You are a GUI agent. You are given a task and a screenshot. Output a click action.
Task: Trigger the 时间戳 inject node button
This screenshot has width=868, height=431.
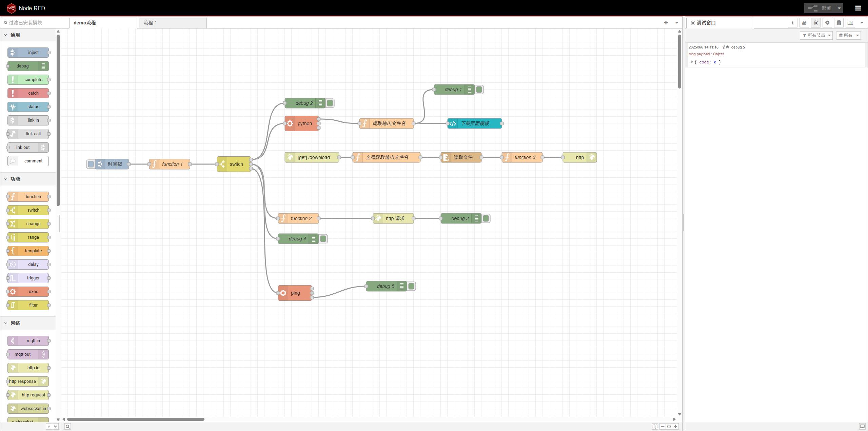91,164
